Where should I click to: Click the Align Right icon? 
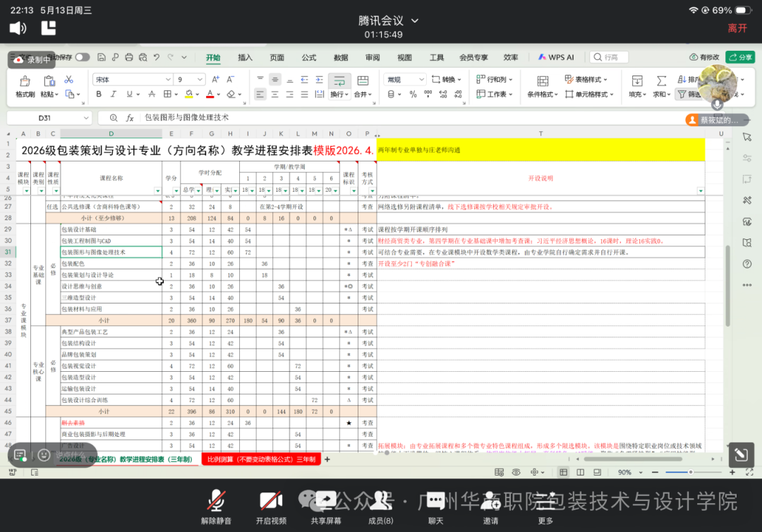[x=290, y=95]
